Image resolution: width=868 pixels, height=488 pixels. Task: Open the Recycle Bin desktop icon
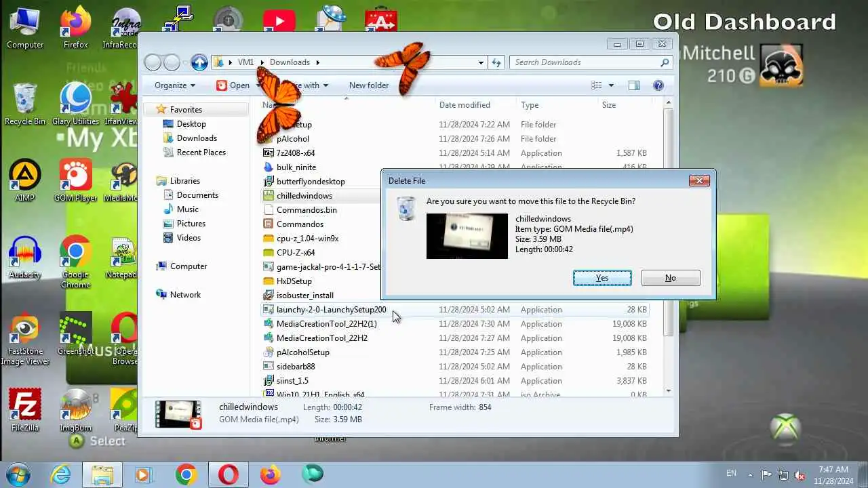click(25, 104)
